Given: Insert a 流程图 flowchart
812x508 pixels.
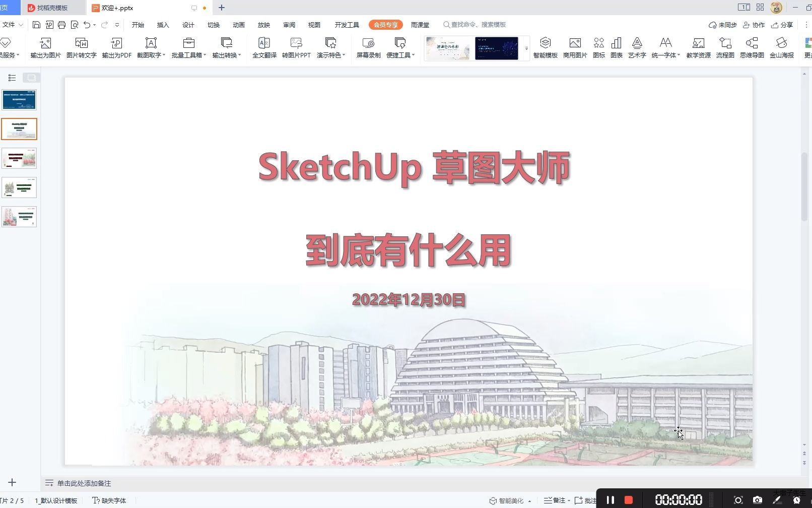Looking at the screenshot, I should tap(725, 48).
